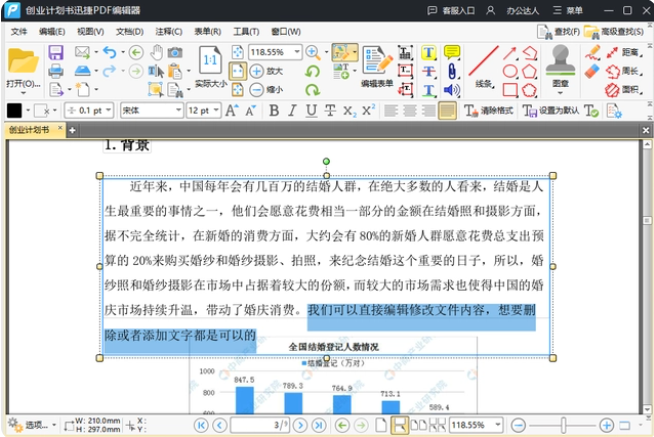Open the Stamp tool
The width and height of the screenshot is (654, 437).
560,61
